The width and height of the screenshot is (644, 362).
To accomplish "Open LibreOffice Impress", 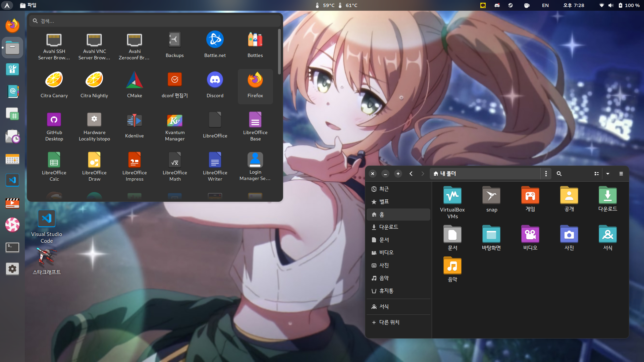I will (135, 167).
